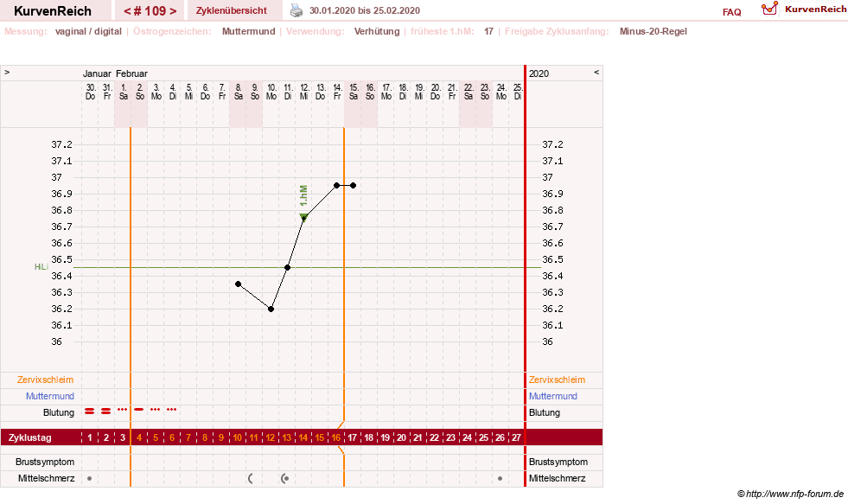848x504 pixels.
Task: Click the left Mittelschmerz row label
Action: pyautogui.click(x=46, y=478)
